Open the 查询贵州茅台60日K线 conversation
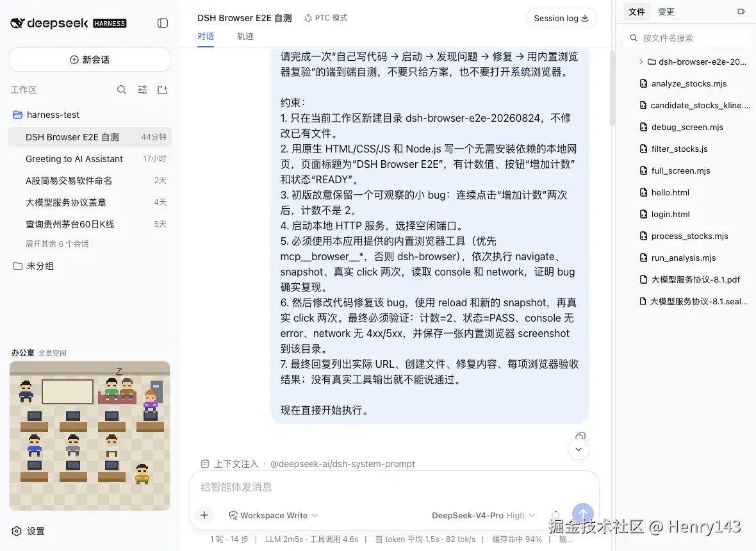 click(90, 224)
